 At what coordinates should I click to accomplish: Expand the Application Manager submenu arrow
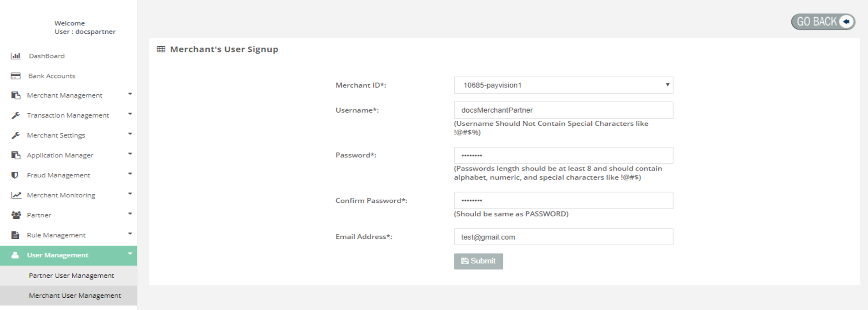click(x=130, y=154)
